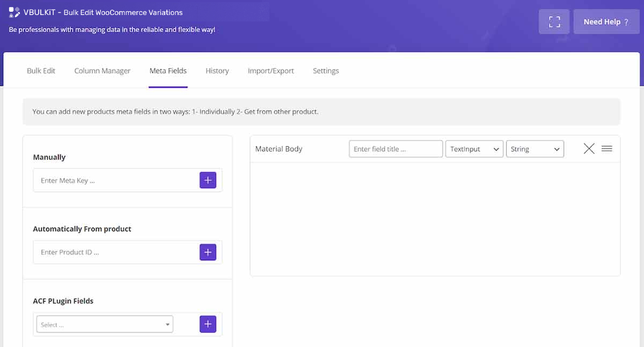This screenshot has width=644, height=347.
Task: Go to the History tab
Action: point(217,71)
